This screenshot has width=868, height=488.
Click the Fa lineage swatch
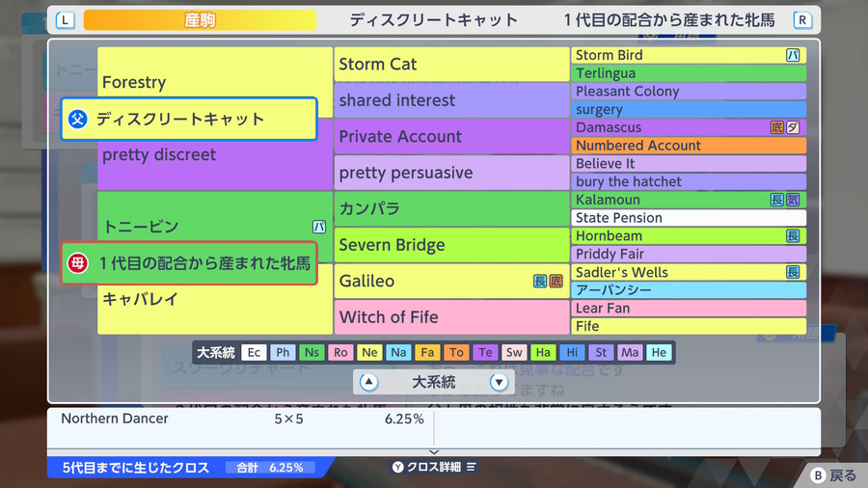click(427, 352)
